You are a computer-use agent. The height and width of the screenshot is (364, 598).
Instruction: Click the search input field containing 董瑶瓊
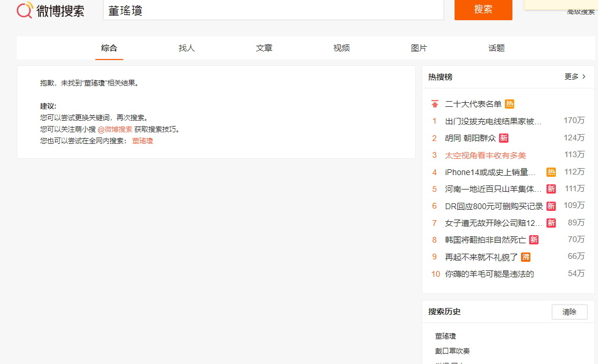click(x=273, y=10)
